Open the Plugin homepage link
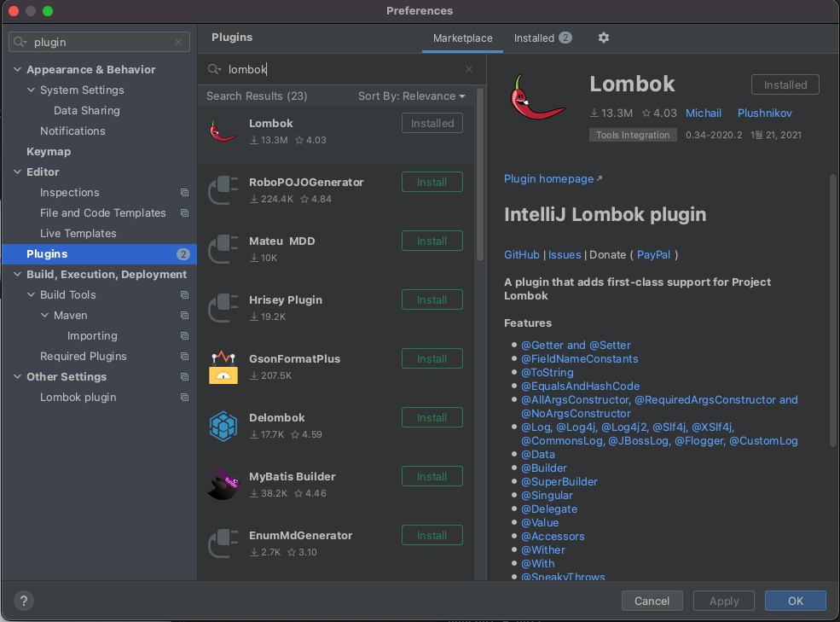This screenshot has height=622, width=840. [553, 178]
